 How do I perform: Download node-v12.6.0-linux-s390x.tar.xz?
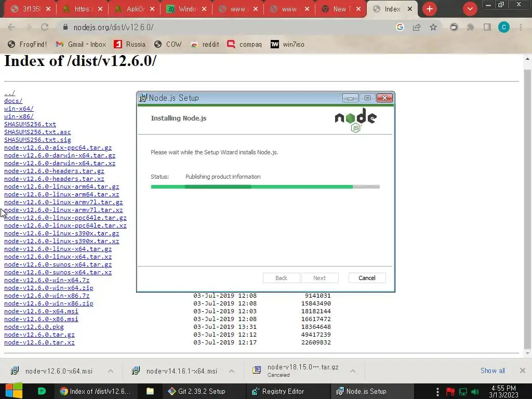[x=61, y=241]
